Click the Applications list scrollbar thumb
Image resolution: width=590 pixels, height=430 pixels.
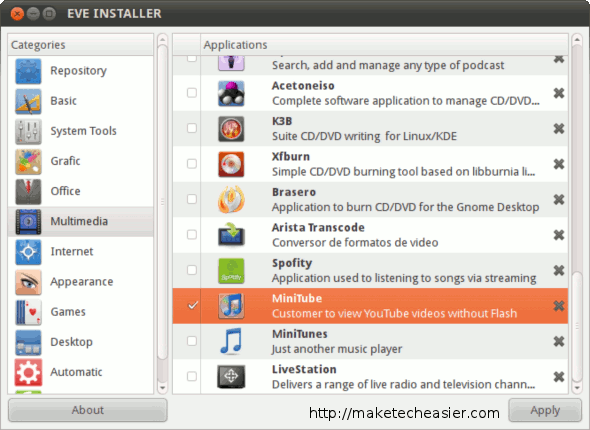coord(577,326)
